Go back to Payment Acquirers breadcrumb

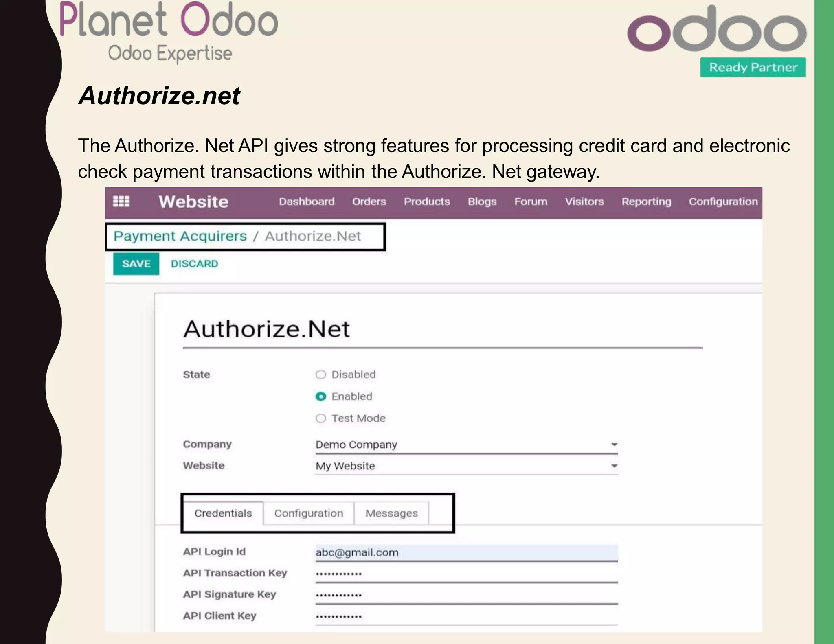click(180, 237)
